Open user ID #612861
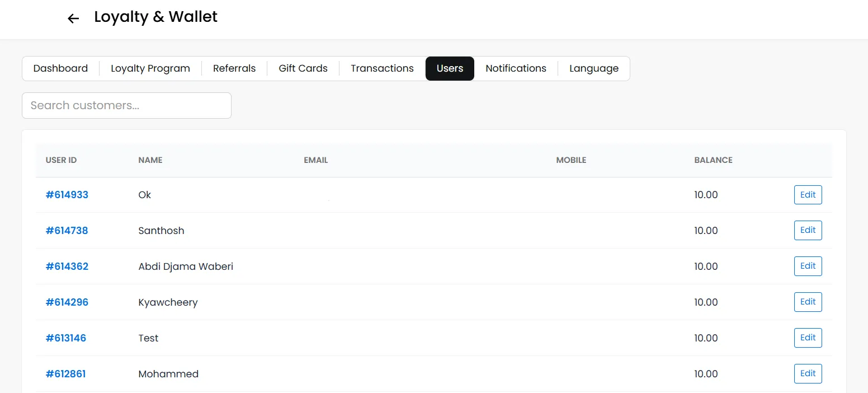This screenshot has width=868, height=393. coord(66,374)
